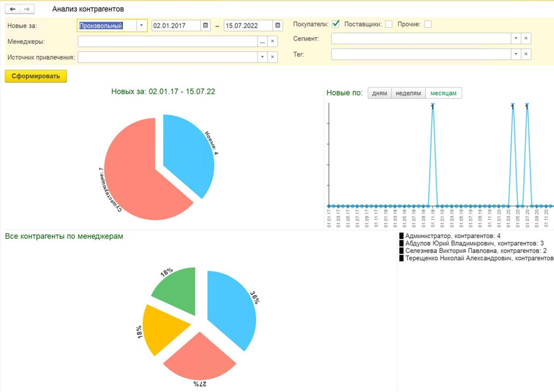Switch chart grouping to неделям
Viewport: 554px width, 392px height.
click(x=408, y=93)
